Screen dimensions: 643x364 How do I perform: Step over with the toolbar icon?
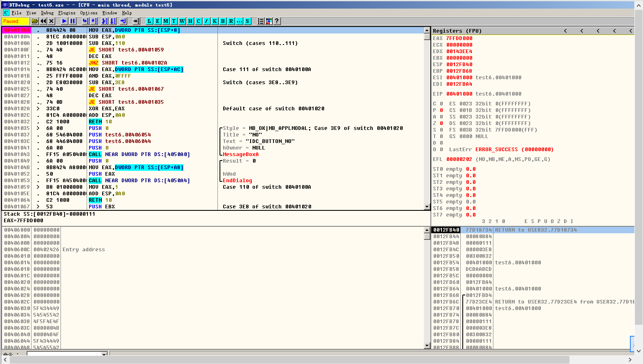tap(94, 21)
